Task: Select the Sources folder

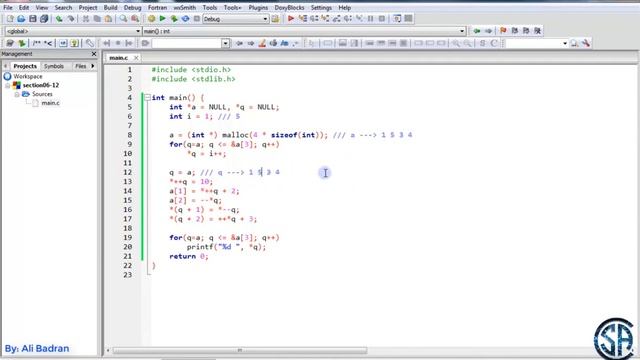Action: (42, 94)
